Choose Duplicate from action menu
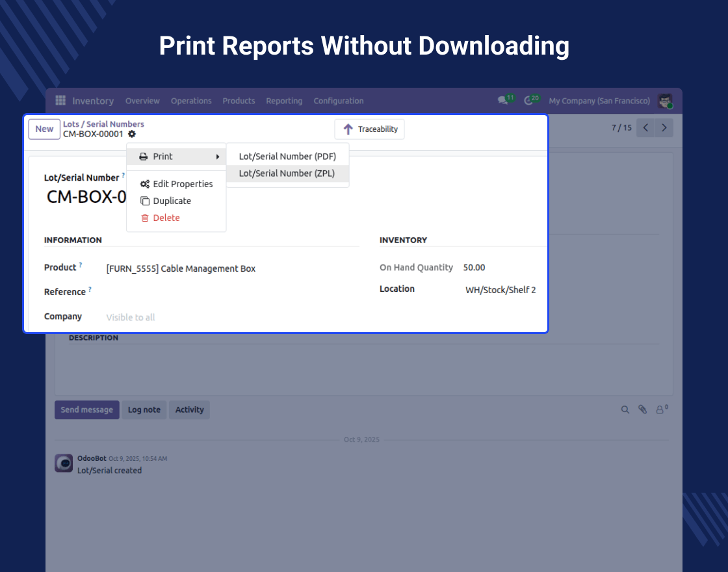This screenshot has width=728, height=572. pyautogui.click(x=176, y=201)
